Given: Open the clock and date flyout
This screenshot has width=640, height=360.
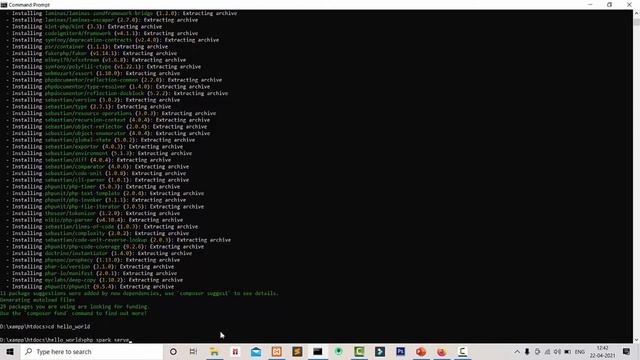Looking at the screenshot, I should tap(602, 351).
